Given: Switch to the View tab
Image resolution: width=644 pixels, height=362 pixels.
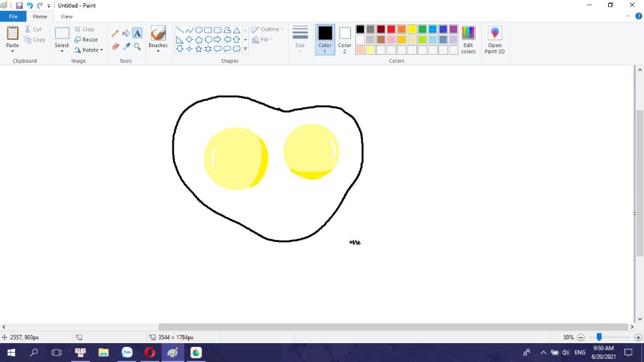Looking at the screenshot, I should point(67,16).
